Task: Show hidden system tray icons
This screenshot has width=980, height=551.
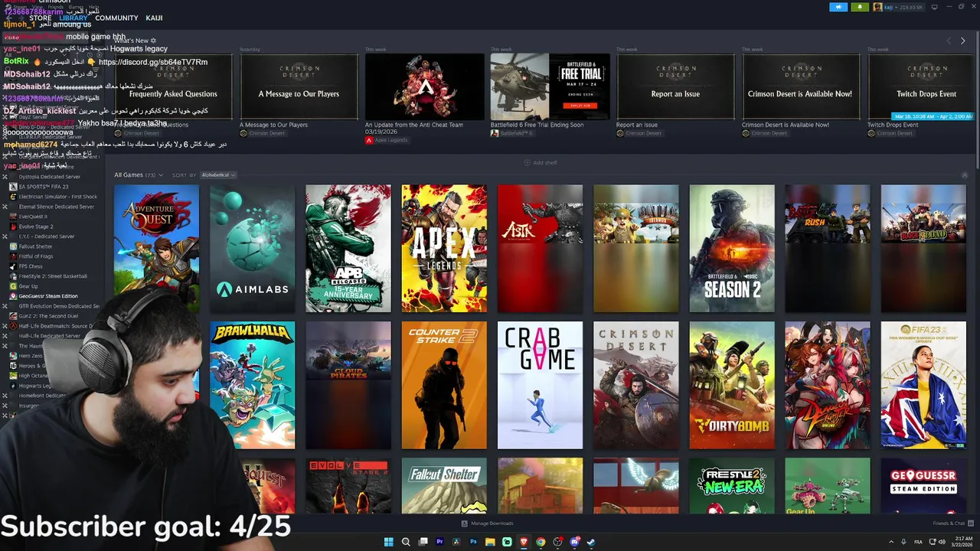Action: (x=892, y=542)
